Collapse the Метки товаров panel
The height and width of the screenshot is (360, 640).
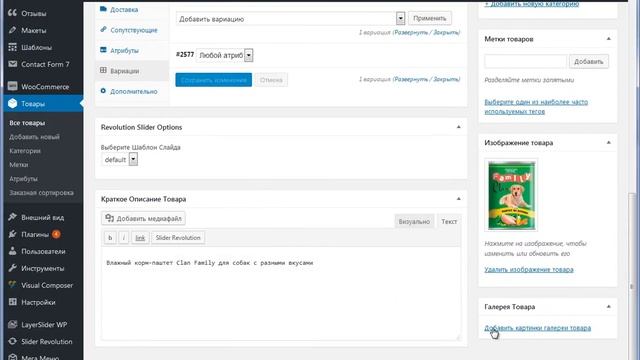(609, 39)
